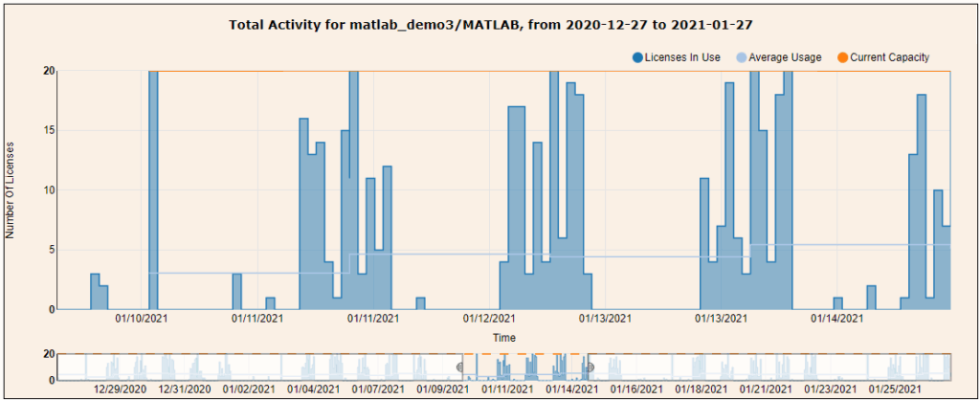The width and height of the screenshot is (980, 400).
Task: Toggle the Licenses In Use series label
Action: click(683, 57)
